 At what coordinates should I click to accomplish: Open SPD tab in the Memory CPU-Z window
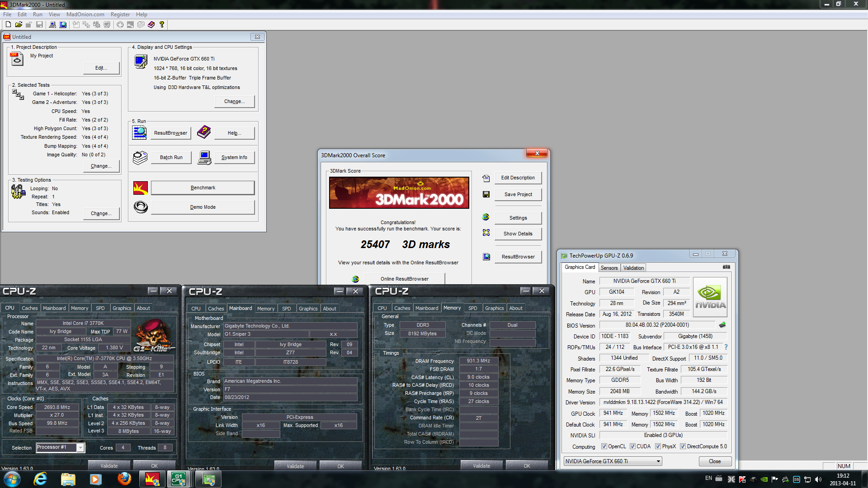click(472, 308)
